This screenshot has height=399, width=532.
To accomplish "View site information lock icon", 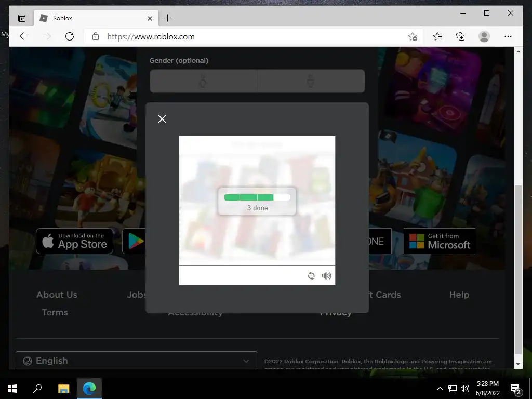I will tap(96, 36).
